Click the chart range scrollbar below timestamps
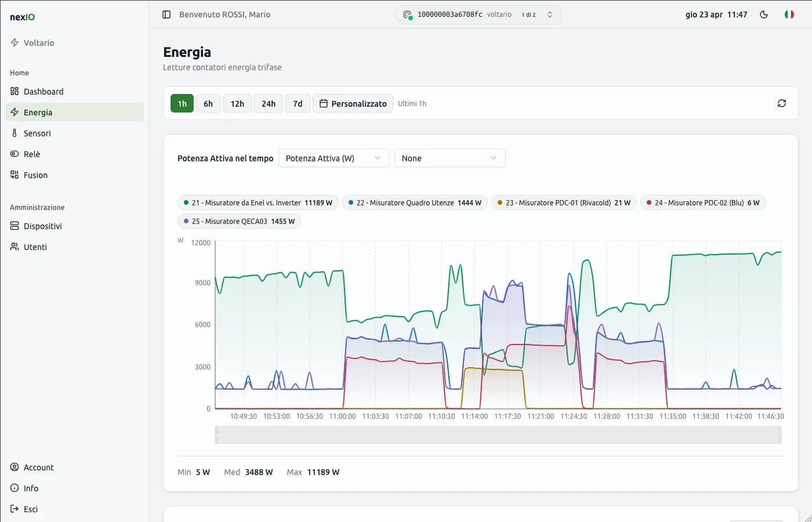812x522 pixels. (x=499, y=435)
